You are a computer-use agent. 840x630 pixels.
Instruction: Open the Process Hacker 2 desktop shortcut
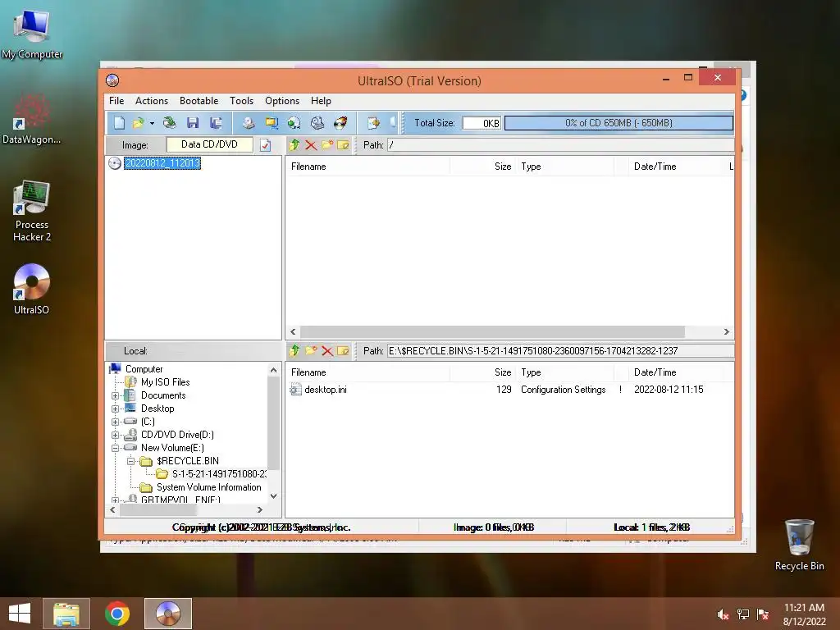pyautogui.click(x=32, y=211)
